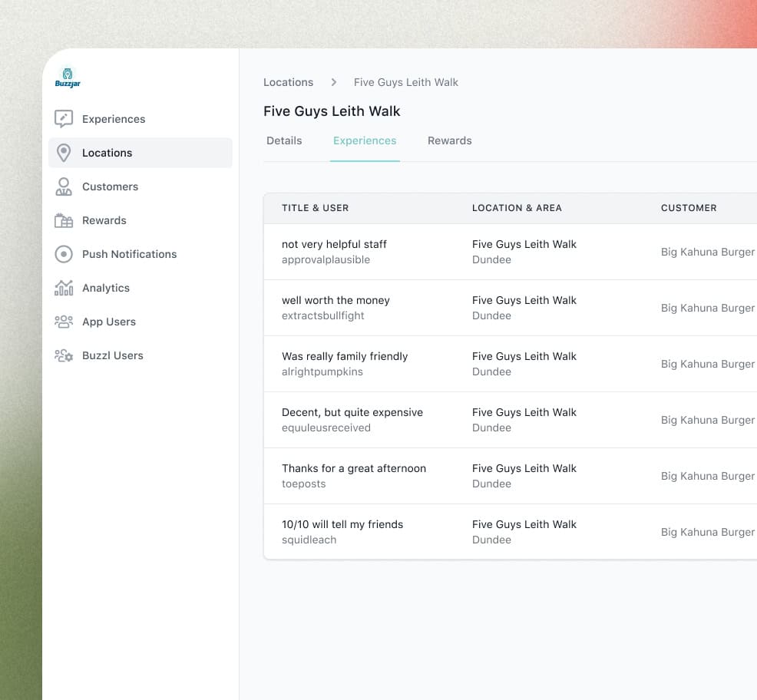Click the Rewards gift icon
The width and height of the screenshot is (757, 700).
coord(64,220)
